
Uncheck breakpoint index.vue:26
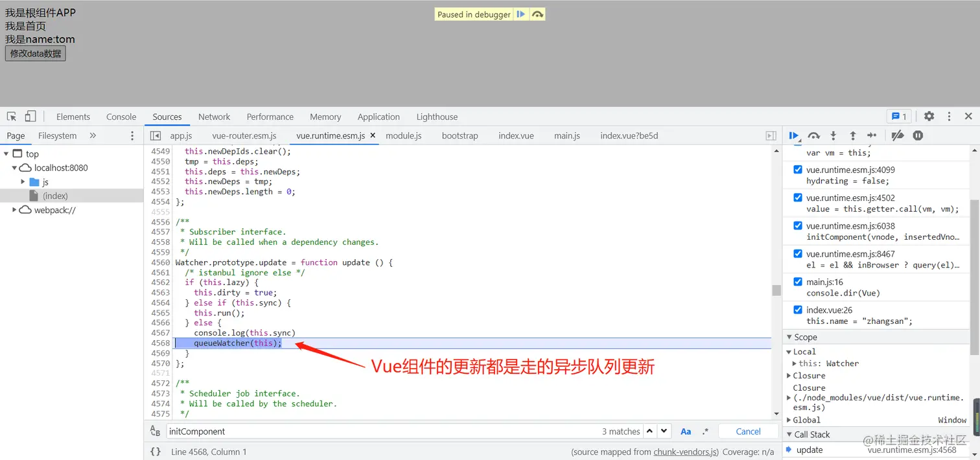[798, 310]
